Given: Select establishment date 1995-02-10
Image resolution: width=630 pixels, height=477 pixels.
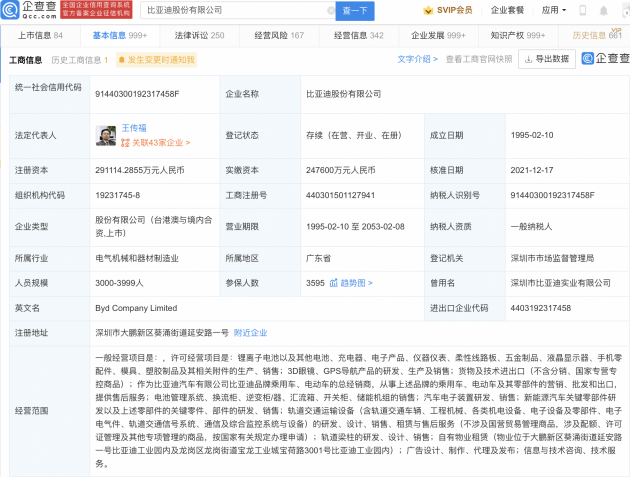Looking at the screenshot, I should click(532, 135).
